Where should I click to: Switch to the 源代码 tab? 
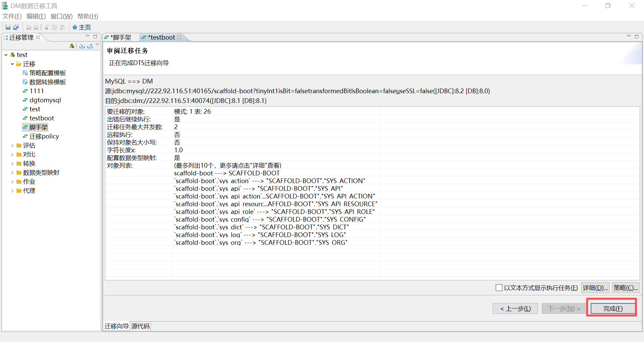tap(140, 326)
